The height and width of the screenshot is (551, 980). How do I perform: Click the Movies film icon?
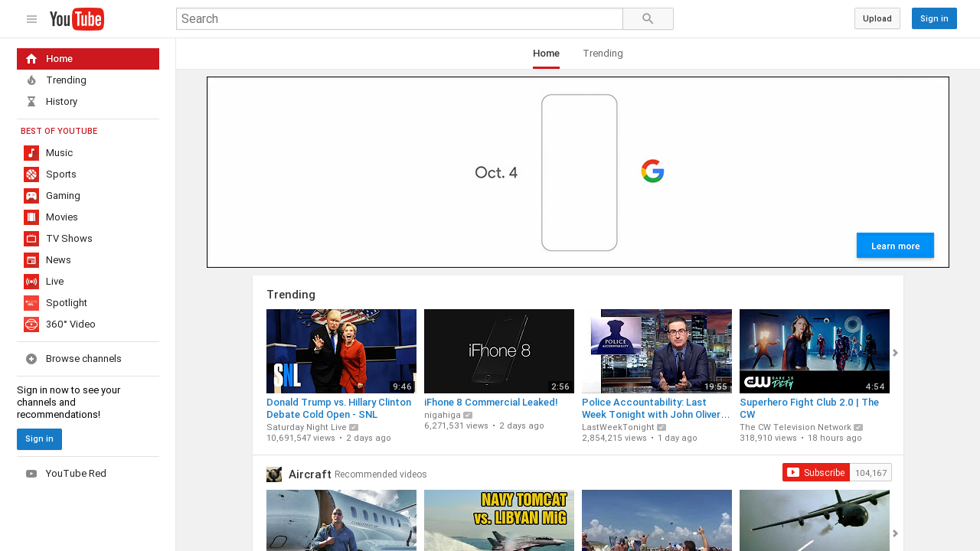[31, 217]
